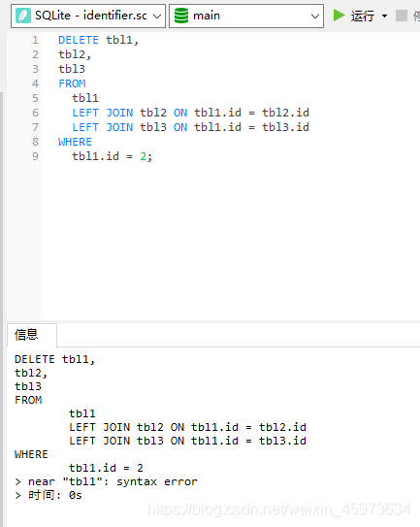420x527 pixels.
Task: Click FROM keyword in editor line 4
Action: tap(72, 83)
